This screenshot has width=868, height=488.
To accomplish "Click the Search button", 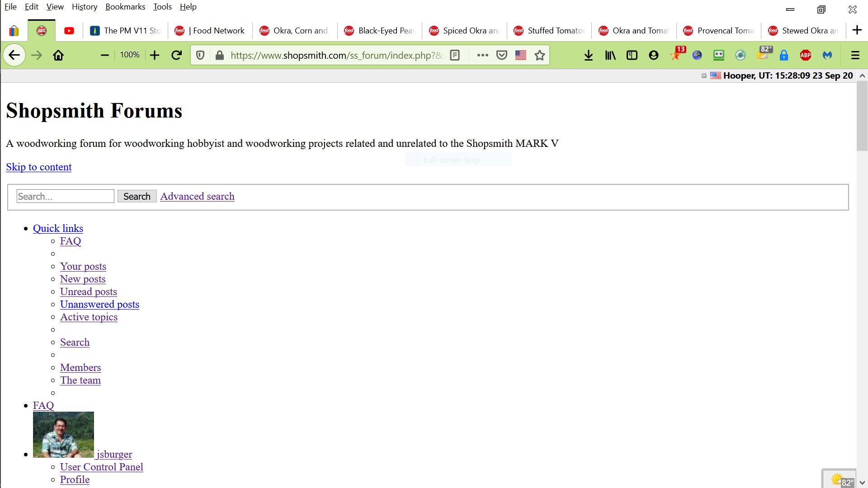I will [137, 196].
